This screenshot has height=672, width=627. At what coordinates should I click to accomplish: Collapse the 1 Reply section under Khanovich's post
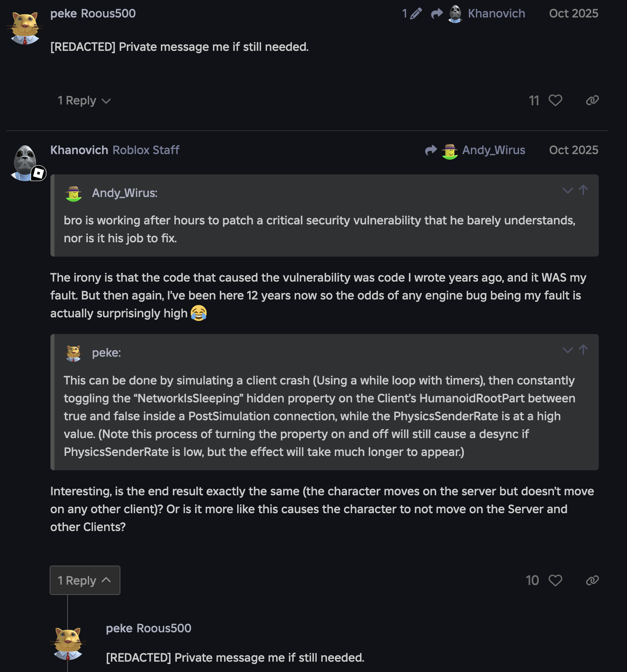(85, 581)
